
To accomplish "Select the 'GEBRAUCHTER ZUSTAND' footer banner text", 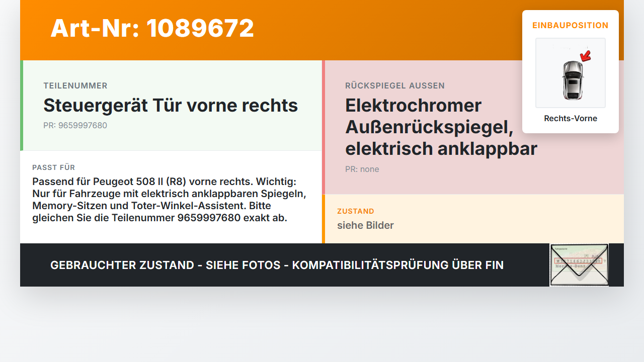I will click(x=277, y=265).
